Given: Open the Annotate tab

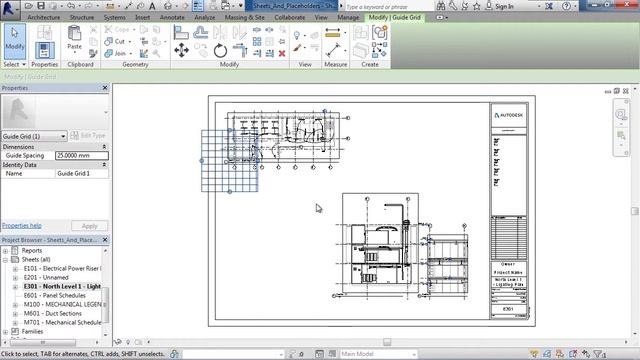Looking at the screenshot, I should tap(172, 18).
